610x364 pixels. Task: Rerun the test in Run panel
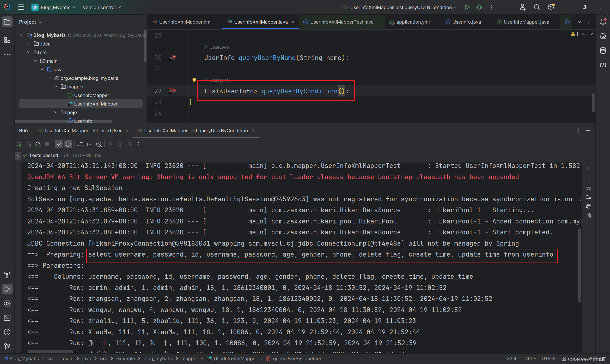pos(19,144)
